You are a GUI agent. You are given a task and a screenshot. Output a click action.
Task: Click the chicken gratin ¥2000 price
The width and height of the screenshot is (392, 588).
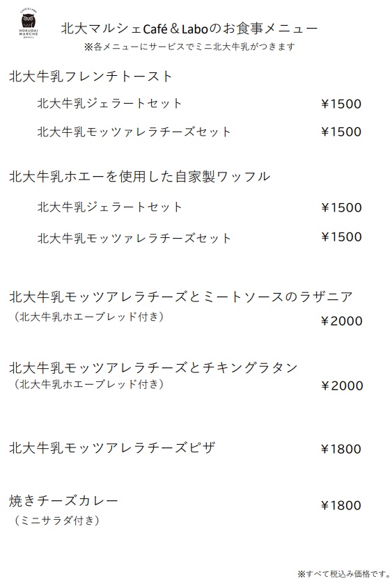pyautogui.click(x=342, y=386)
